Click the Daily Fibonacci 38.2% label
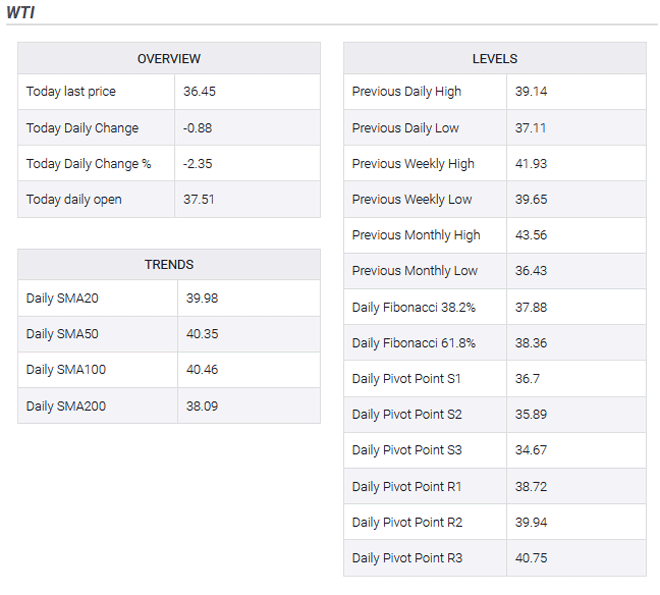660x595 pixels. click(413, 307)
